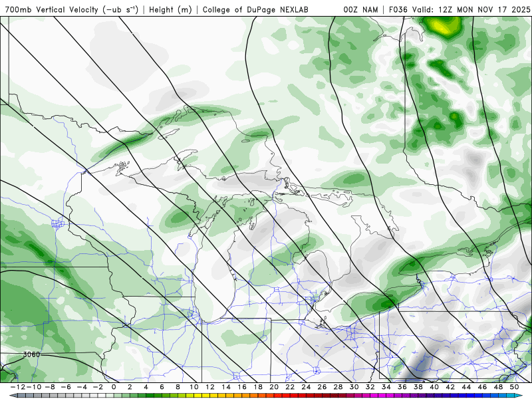Image resolution: width=532 pixels, height=399 pixels.
Task: Click the "20" value on the color scale
Action: 274,387
